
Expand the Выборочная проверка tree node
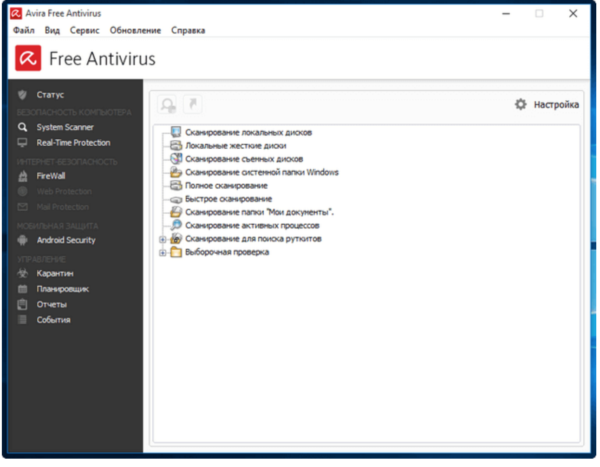(163, 253)
